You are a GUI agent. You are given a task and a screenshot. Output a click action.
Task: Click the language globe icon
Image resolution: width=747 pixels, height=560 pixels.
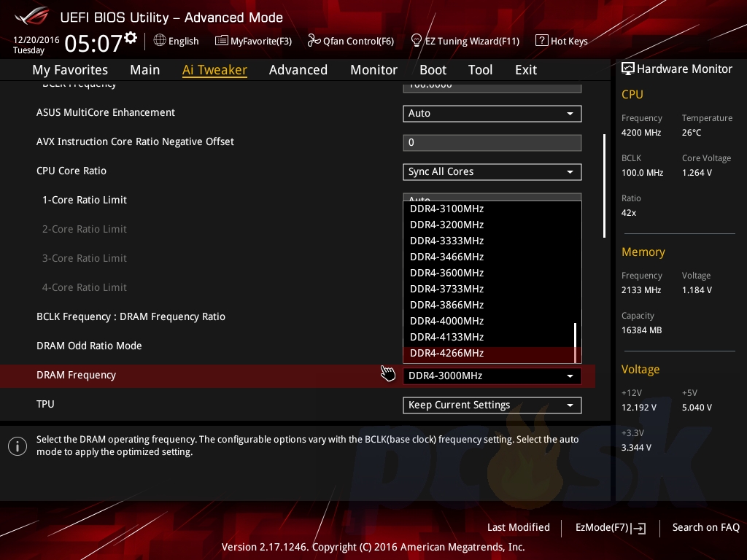(160, 41)
